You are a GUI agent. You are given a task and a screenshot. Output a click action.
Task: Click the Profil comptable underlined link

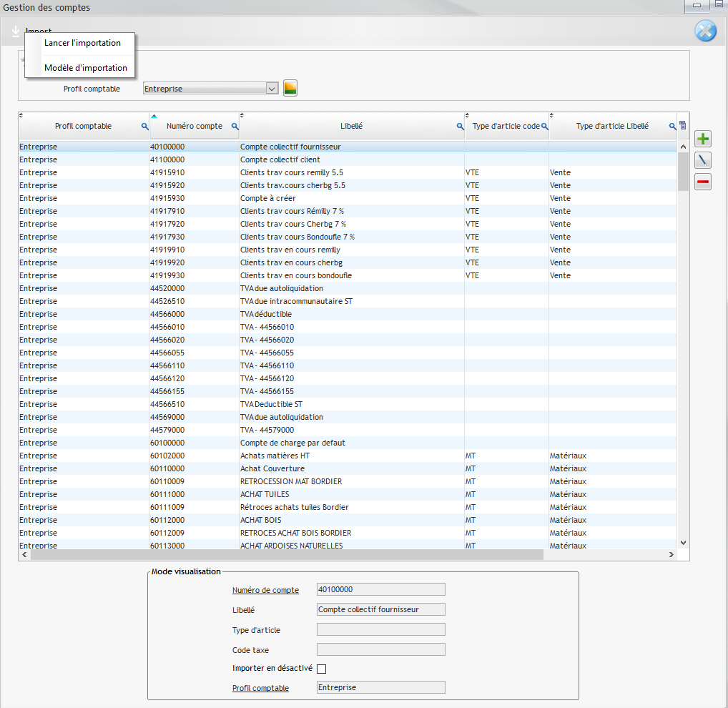pos(260,687)
